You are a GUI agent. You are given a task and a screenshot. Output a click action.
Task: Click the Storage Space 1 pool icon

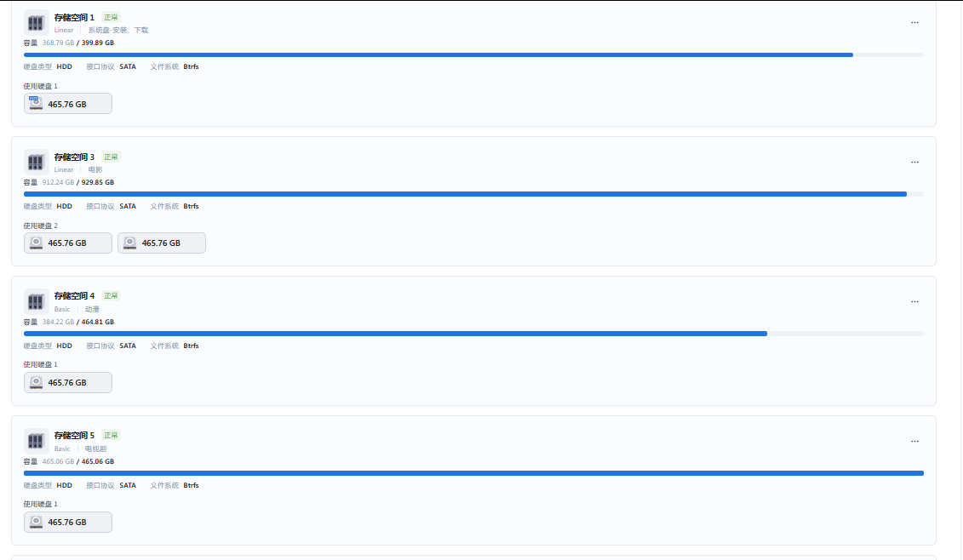[x=36, y=23]
